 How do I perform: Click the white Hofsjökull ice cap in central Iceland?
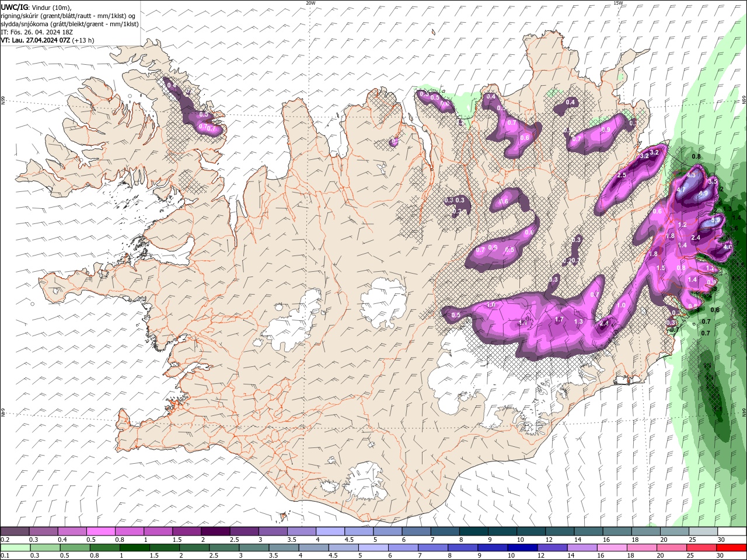pos(383,303)
